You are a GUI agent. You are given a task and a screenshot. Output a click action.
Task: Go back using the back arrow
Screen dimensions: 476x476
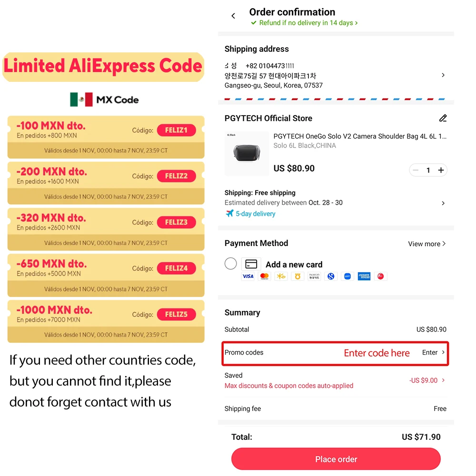click(233, 16)
